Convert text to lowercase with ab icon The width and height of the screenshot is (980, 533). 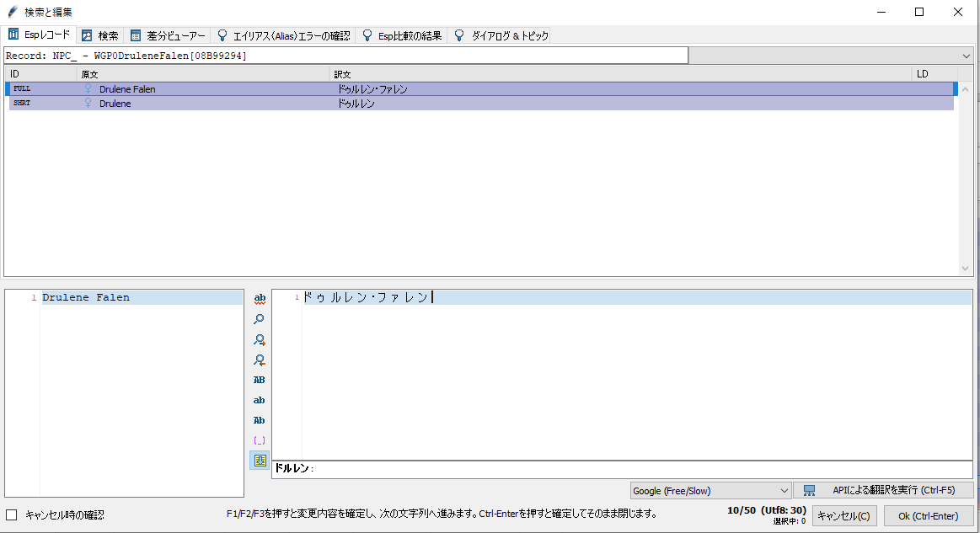pyautogui.click(x=260, y=400)
